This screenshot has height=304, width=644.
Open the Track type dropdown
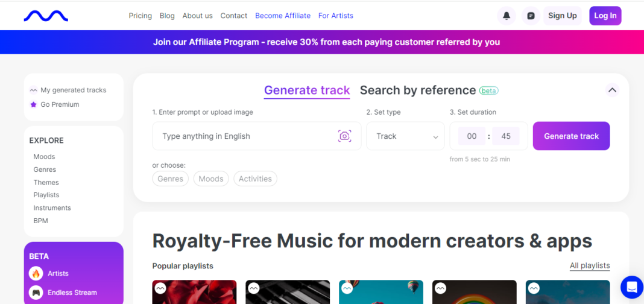click(x=406, y=136)
